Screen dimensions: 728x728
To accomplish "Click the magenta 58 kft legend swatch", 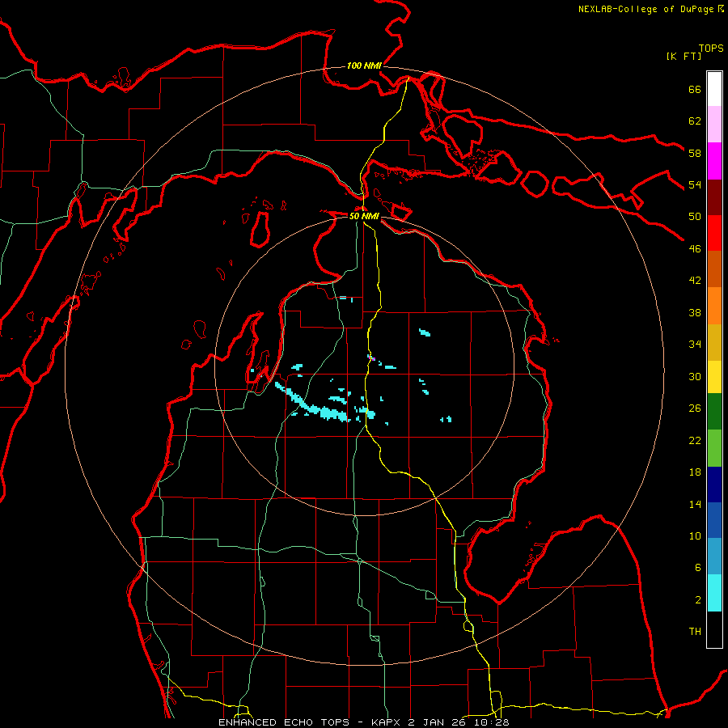I will pyautogui.click(x=714, y=161).
